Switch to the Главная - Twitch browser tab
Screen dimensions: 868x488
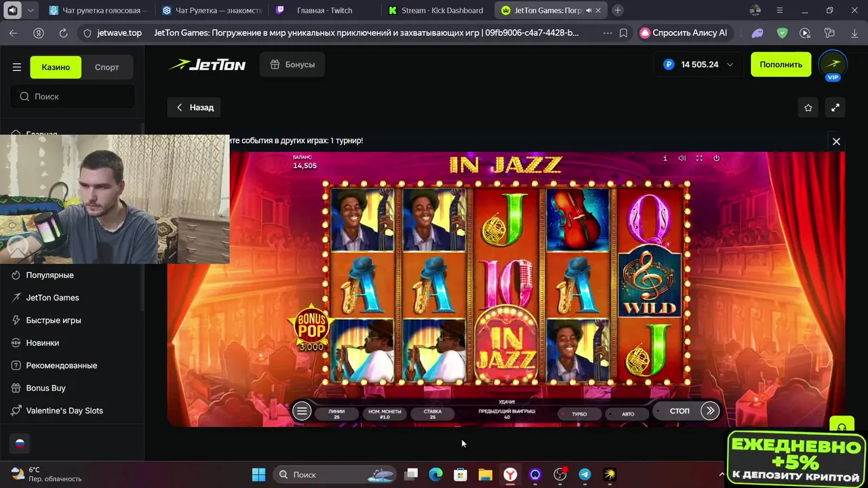pos(324,10)
